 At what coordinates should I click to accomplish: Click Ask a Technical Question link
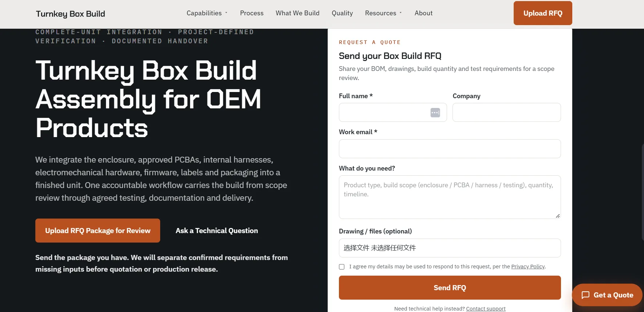click(217, 231)
